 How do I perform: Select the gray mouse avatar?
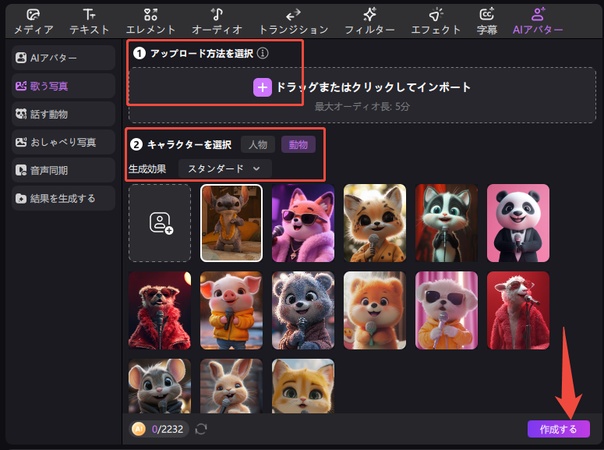point(159,386)
